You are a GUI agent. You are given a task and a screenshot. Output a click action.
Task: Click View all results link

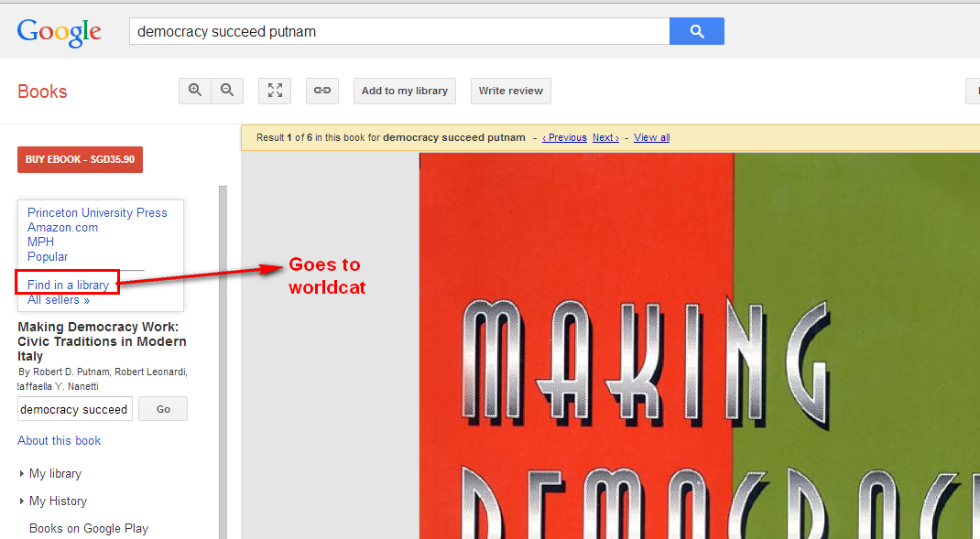651,137
